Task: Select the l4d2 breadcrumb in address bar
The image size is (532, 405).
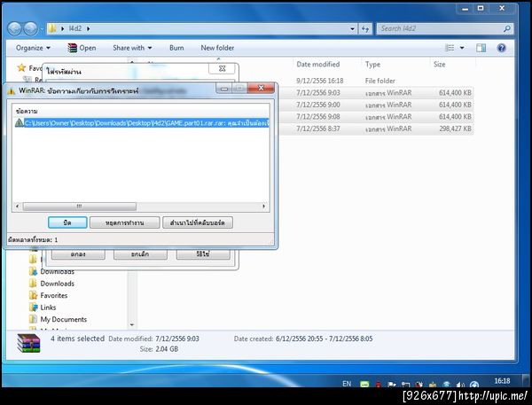Action: [x=75, y=28]
